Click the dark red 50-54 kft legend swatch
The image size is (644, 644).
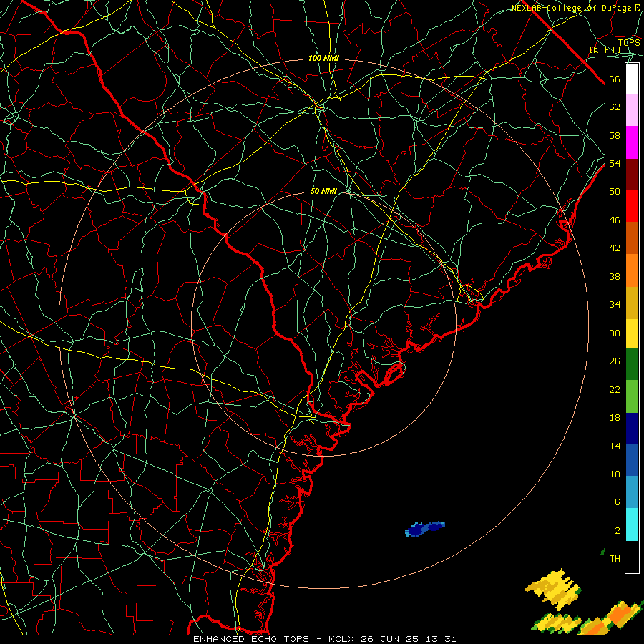[x=632, y=175]
